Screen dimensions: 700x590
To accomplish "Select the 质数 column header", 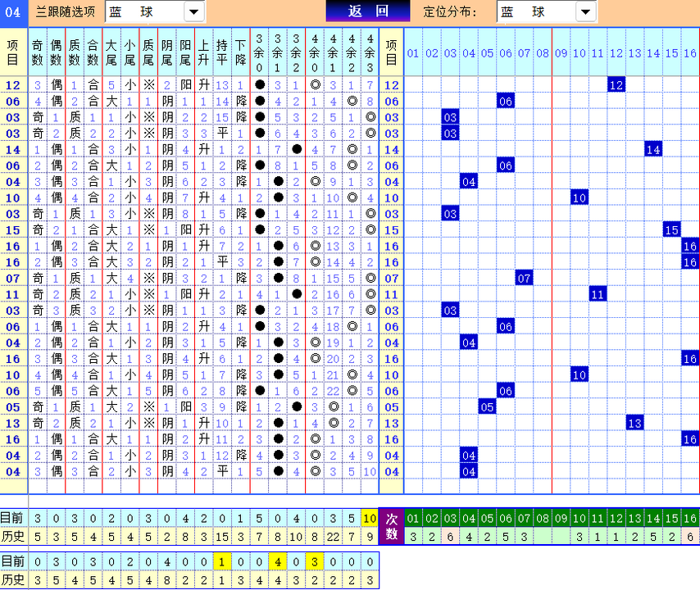I will point(75,52).
